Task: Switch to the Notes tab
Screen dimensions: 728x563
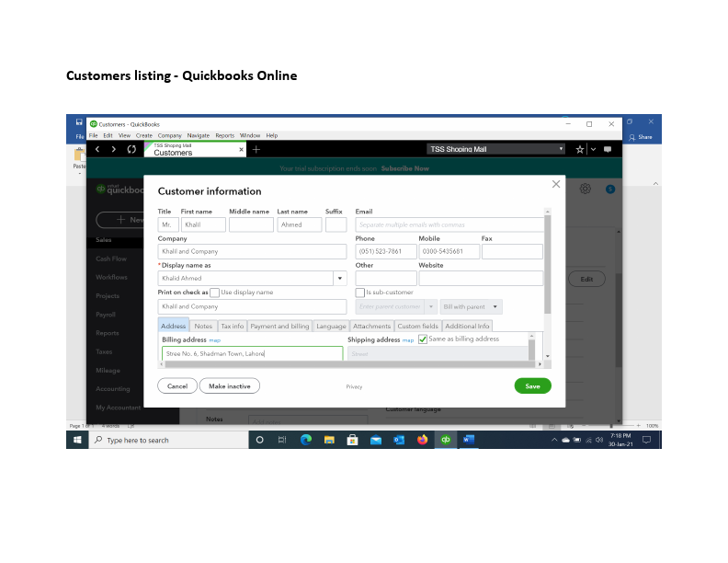Action: coord(203,326)
